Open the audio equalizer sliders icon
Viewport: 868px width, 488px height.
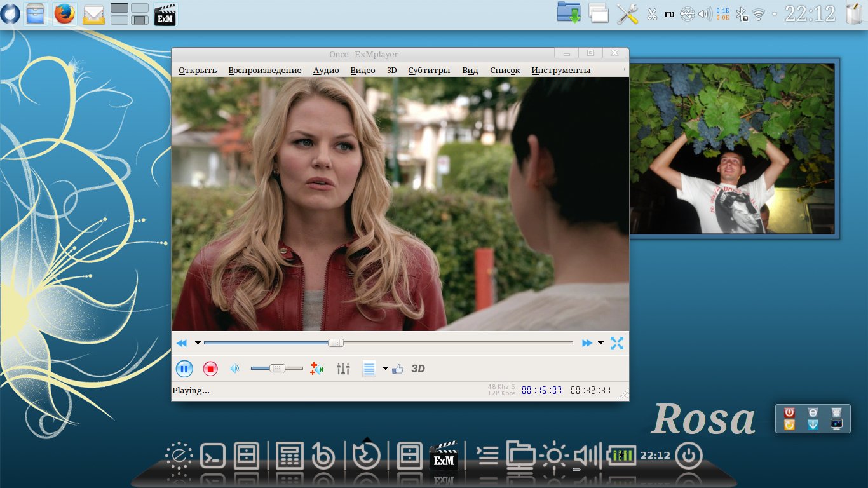tap(343, 369)
